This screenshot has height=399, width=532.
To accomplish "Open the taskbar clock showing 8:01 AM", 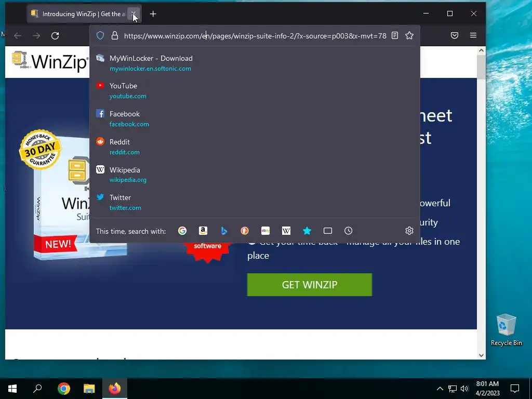I will click(487, 389).
